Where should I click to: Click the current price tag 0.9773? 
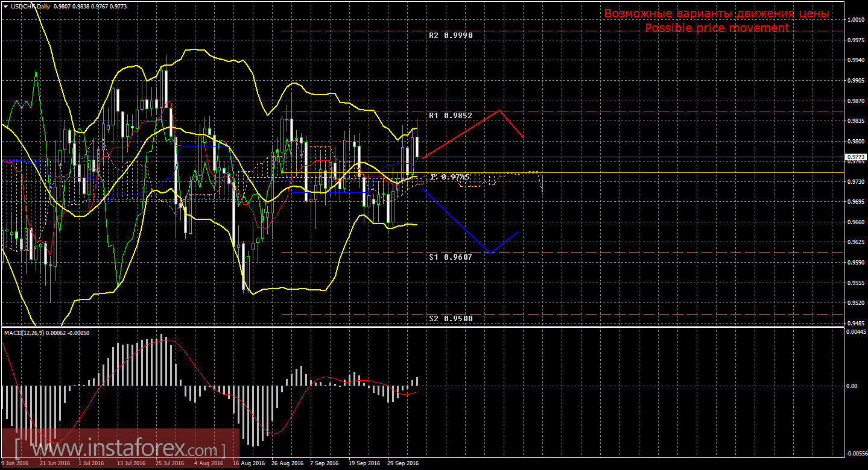coord(855,157)
